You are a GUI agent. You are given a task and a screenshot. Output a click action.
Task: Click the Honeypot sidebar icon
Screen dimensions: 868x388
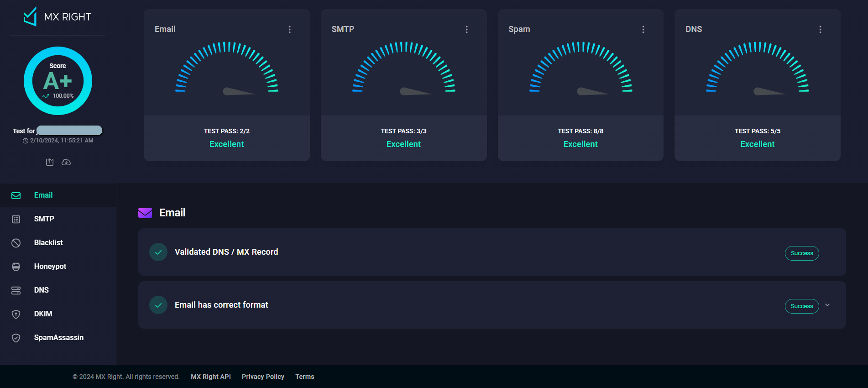[x=16, y=267]
